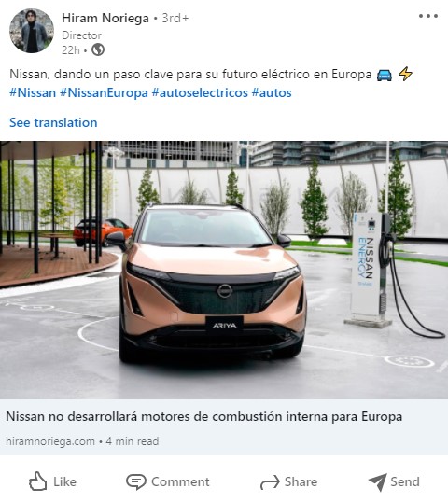The height and width of the screenshot is (502, 448).
Task: Click the Send label
Action: tap(405, 481)
